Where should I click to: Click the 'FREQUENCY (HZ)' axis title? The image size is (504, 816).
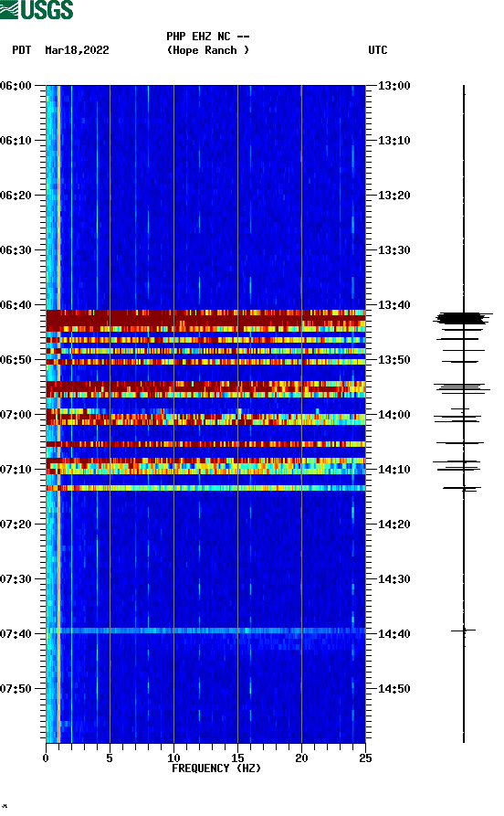(x=216, y=768)
